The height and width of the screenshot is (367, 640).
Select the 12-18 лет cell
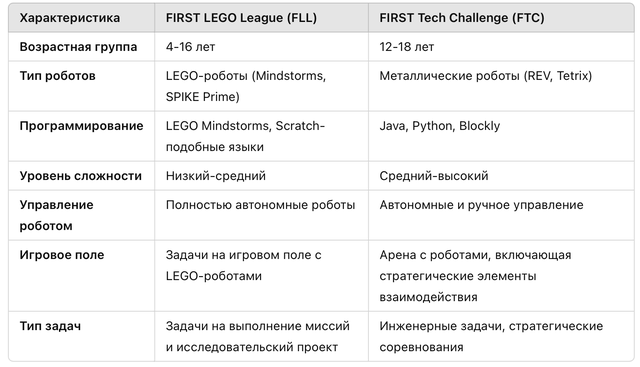coord(407,47)
